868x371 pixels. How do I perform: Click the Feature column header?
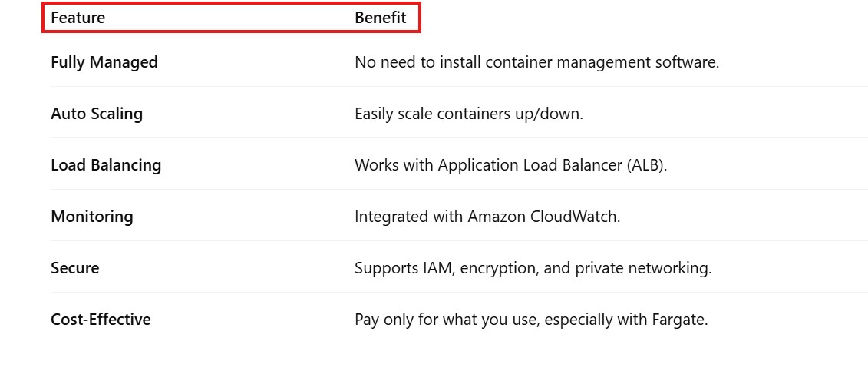78,18
